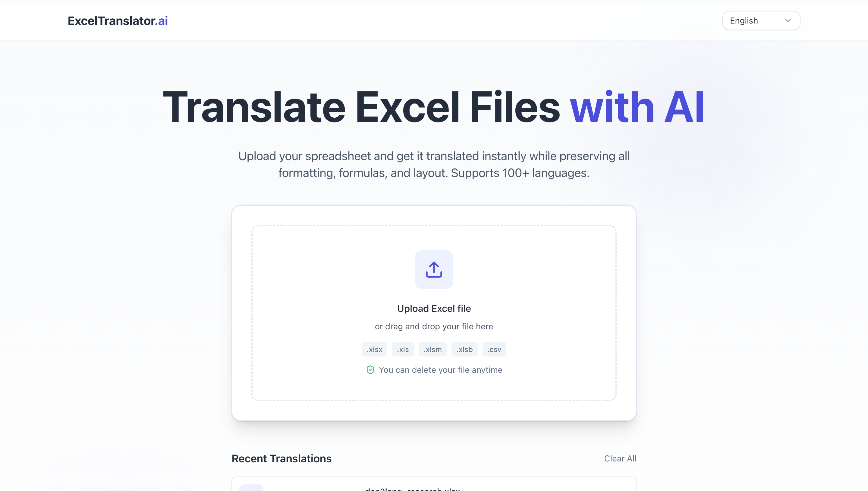The image size is (868, 491).
Task: Click the ExcelTranslator.ai logo
Action: tap(118, 21)
